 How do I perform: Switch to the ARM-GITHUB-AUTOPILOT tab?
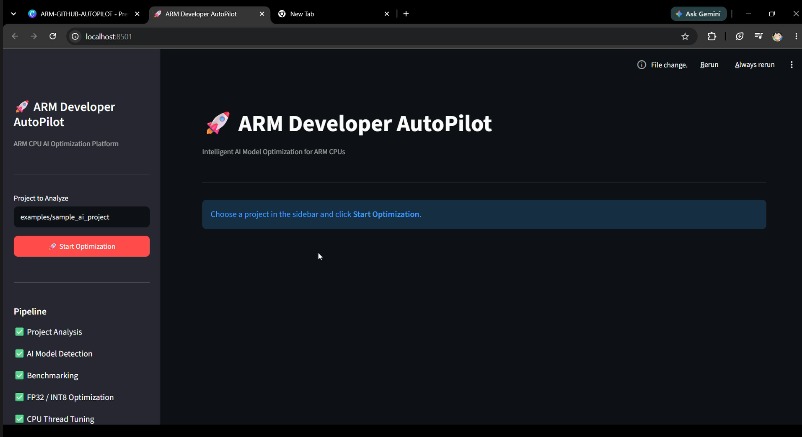(84, 14)
